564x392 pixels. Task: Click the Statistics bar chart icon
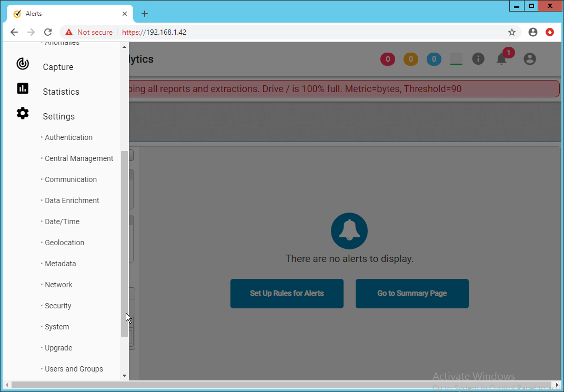click(x=23, y=88)
